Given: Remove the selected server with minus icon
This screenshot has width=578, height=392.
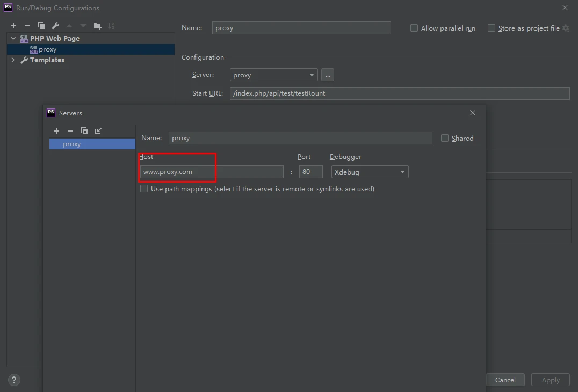Looking at the screenshot, I should pyautogui.click(x=70, y=131).
